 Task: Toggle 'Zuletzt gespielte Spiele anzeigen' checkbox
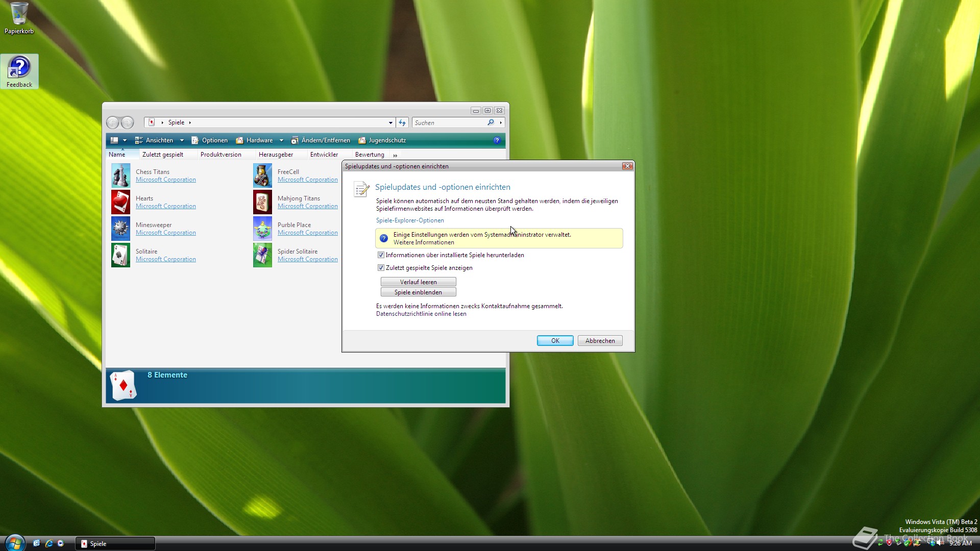(x=381, y=268)
